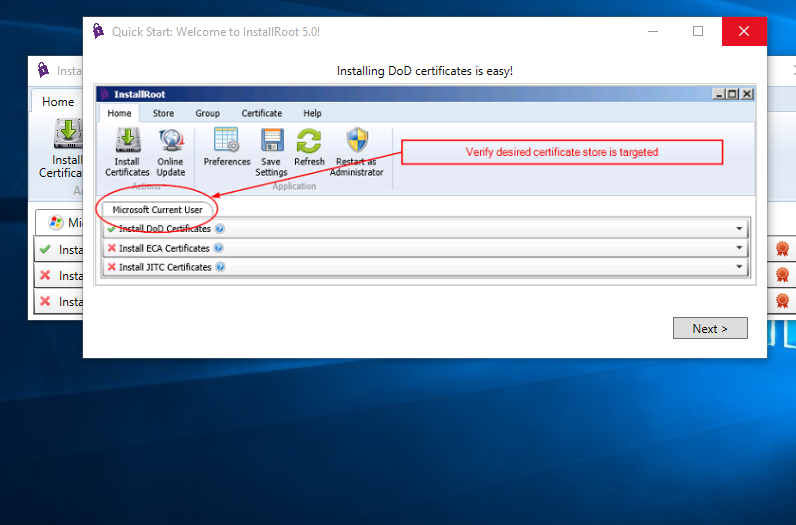Image resolution: width=796 pixels, height=525 pixels.
Task: Click the Online Update globe icon
Action: click(171, 140)
